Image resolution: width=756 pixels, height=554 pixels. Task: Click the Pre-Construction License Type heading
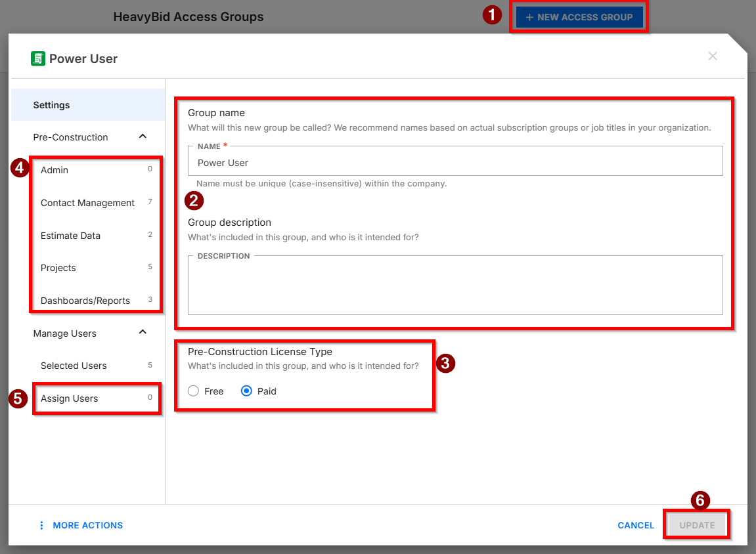coord(260,352)
